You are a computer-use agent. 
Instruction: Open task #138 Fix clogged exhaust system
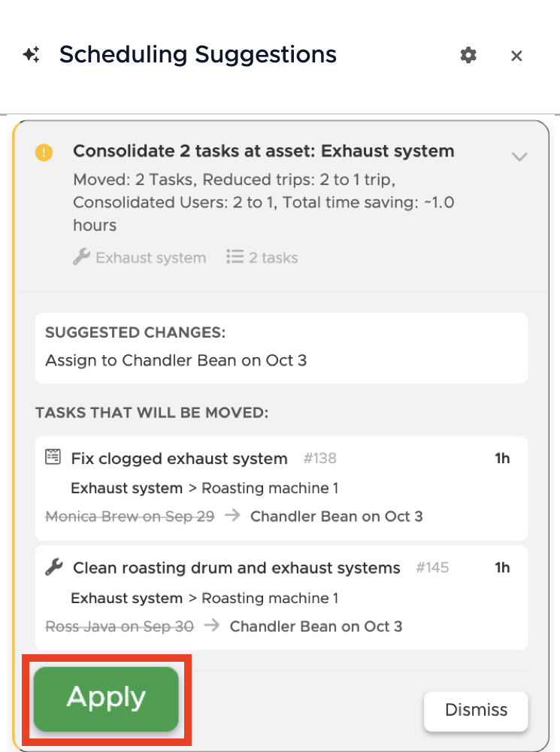179,458
